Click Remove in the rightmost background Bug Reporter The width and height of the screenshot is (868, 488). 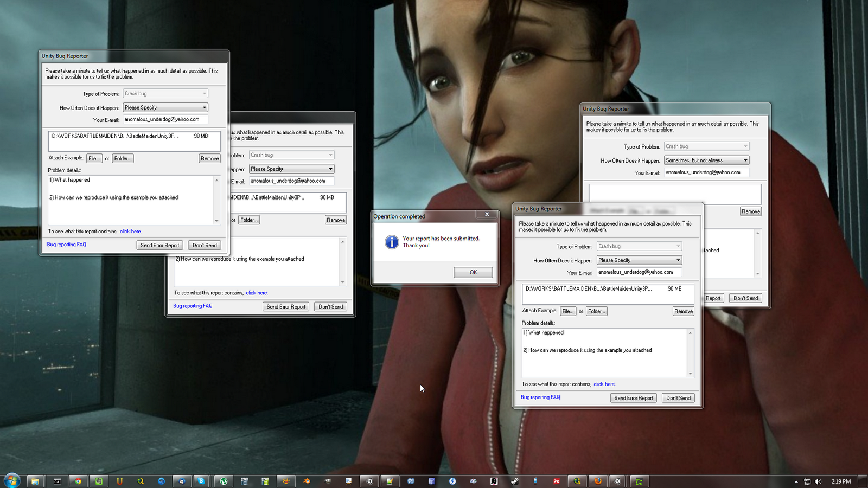[751, 211]
